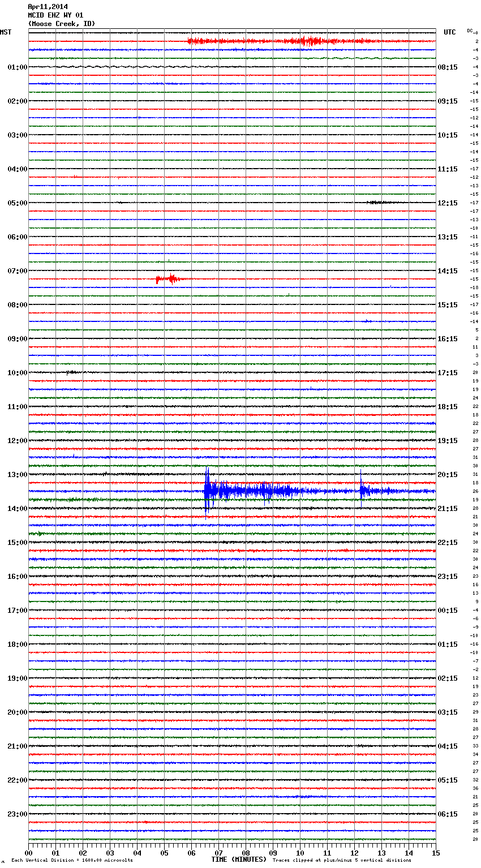This screenshot has width=481, height=868.
Task: Click the 04:15 UTC time label
Action: pyautogui.click(x=448, y=746)
